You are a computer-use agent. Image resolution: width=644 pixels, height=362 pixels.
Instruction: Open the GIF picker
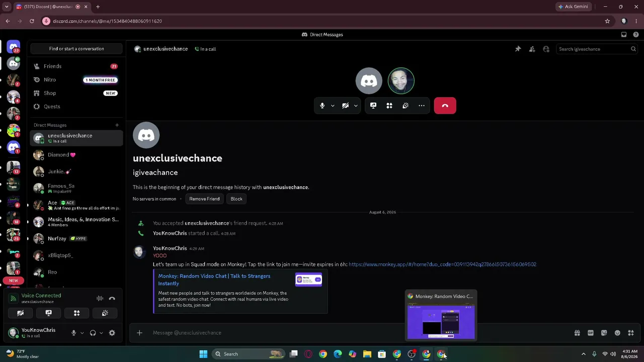(591, 333)
